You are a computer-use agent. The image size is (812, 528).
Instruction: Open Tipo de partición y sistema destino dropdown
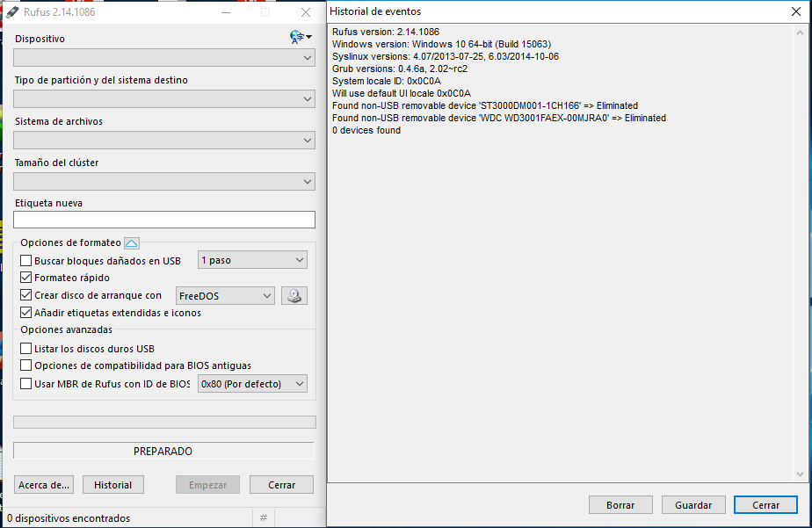click(x=164, y=99)
